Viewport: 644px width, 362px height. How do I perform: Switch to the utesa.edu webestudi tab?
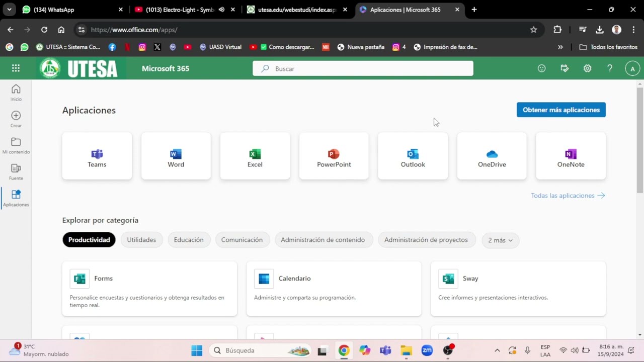[x=297, y=10]
